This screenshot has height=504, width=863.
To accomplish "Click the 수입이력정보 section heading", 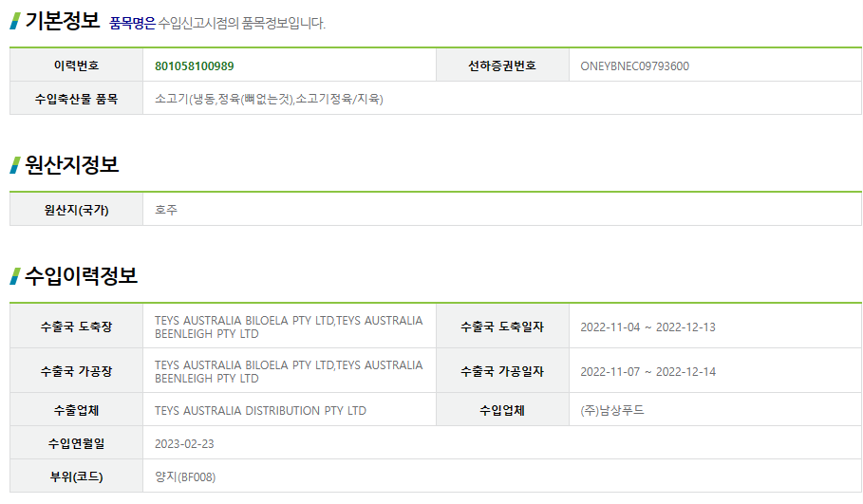I will (81, 275).
